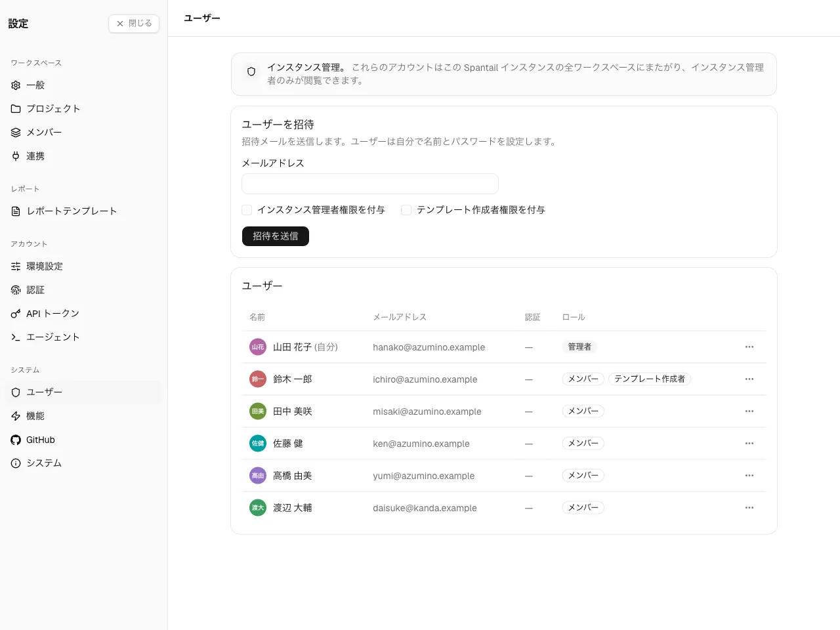Open GitHub settings page
This screenshot has width=840, height=630.
click(83, 440)
